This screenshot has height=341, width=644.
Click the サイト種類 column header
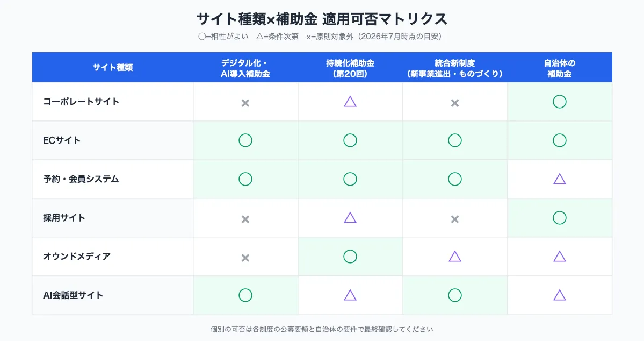[x=113, y=67]
